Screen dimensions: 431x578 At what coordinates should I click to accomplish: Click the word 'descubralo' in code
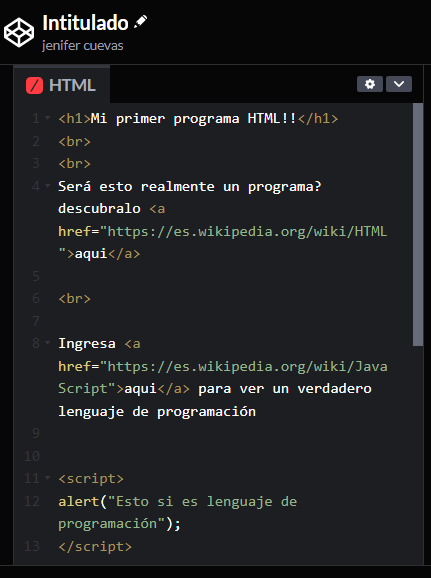click(x=99, y=209)
